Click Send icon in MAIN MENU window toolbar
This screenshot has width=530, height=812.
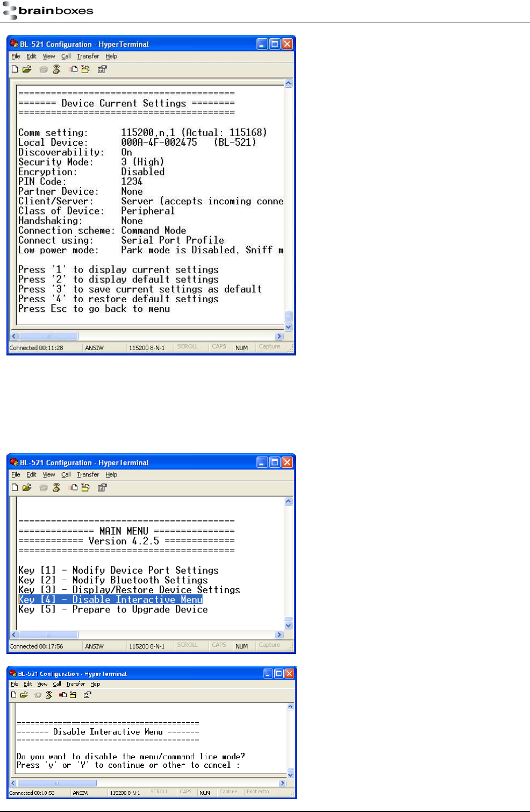(x=73, y=488)
